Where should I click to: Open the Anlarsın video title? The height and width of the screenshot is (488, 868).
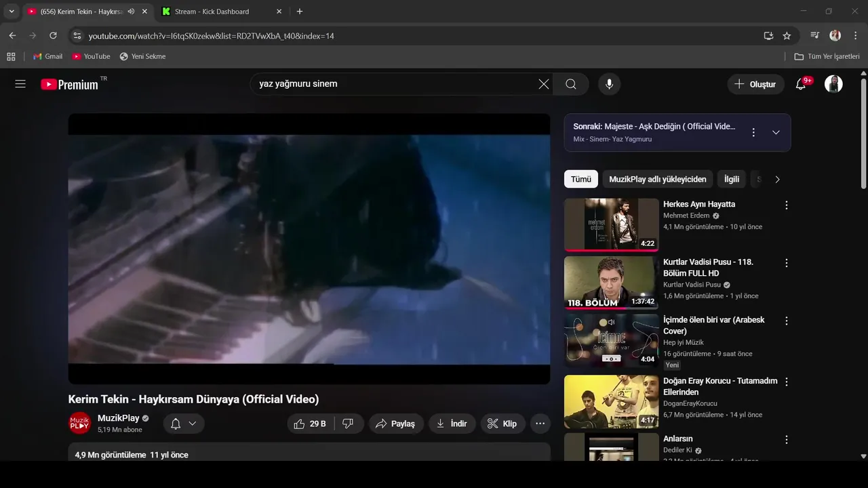tap(678, 439)
